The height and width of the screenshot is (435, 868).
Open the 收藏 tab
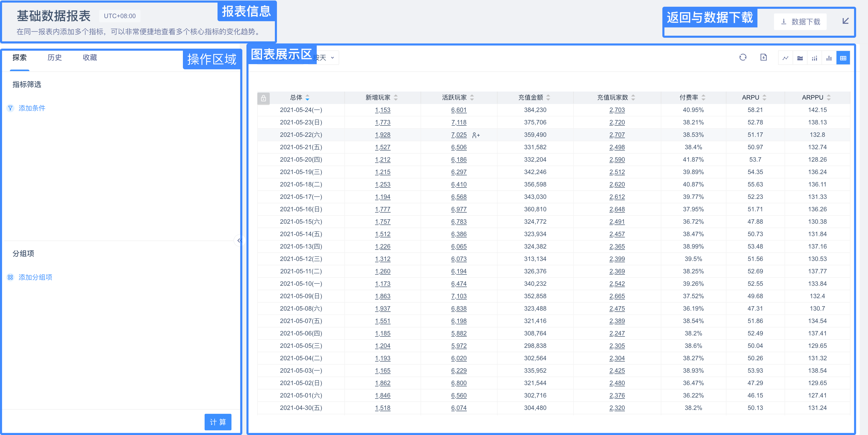pyautogui.click(x=90, y=58)
